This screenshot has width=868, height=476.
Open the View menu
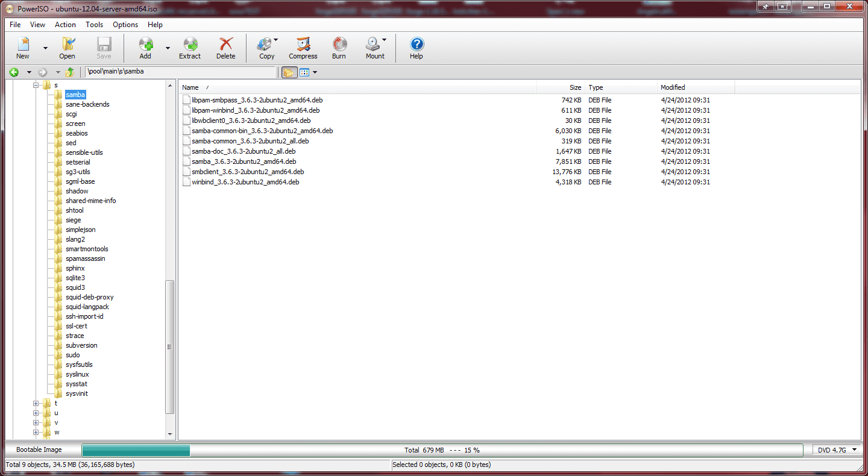pyautogui.click(x=37, y=25)
